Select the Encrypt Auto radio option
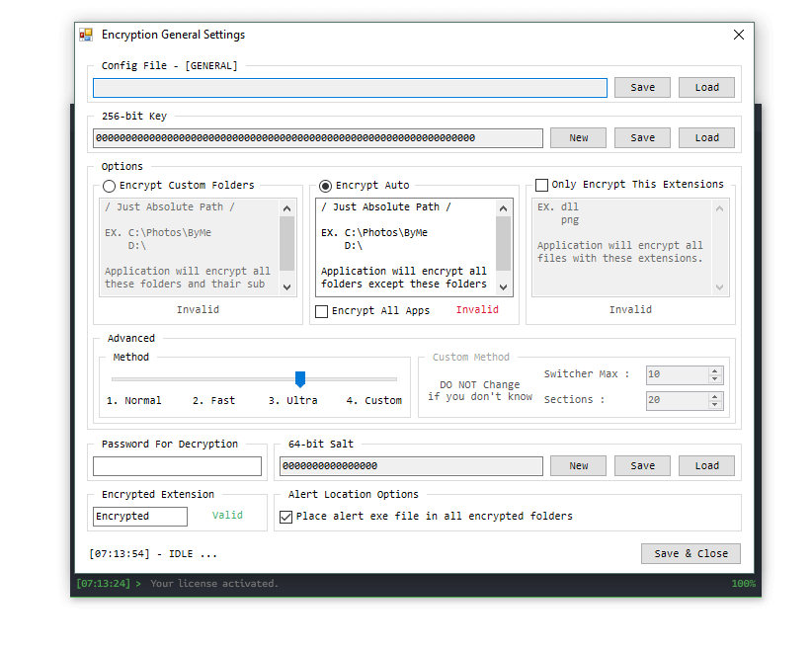The height and width of the screenshot is (651, 812). (x=326, y=186)
